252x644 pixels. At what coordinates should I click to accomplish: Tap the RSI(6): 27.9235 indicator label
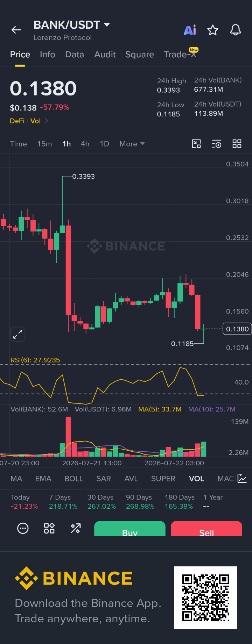pos(35,360)
